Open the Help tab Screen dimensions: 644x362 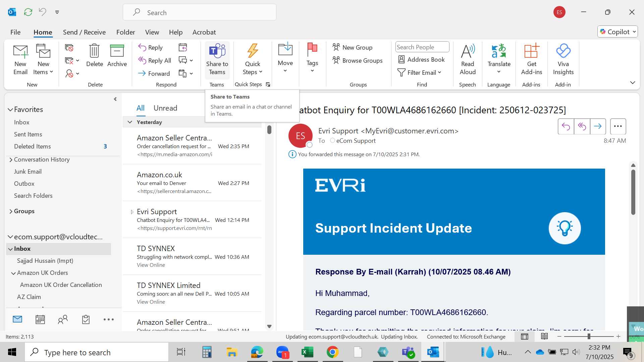[176, 32]
